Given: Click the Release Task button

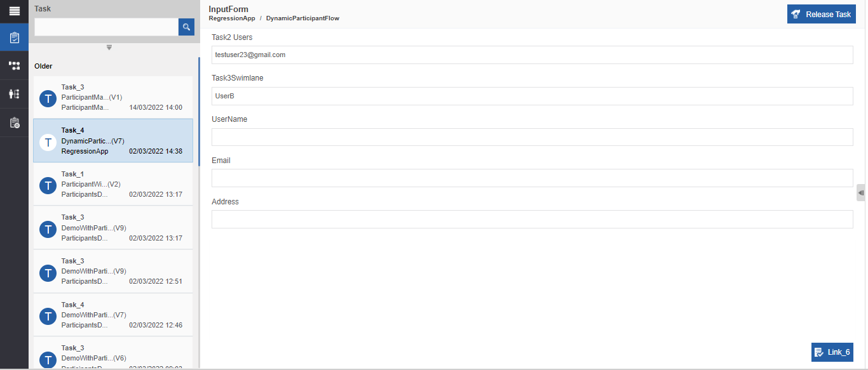Looking at the screenshot, I should tap(821, 14).
